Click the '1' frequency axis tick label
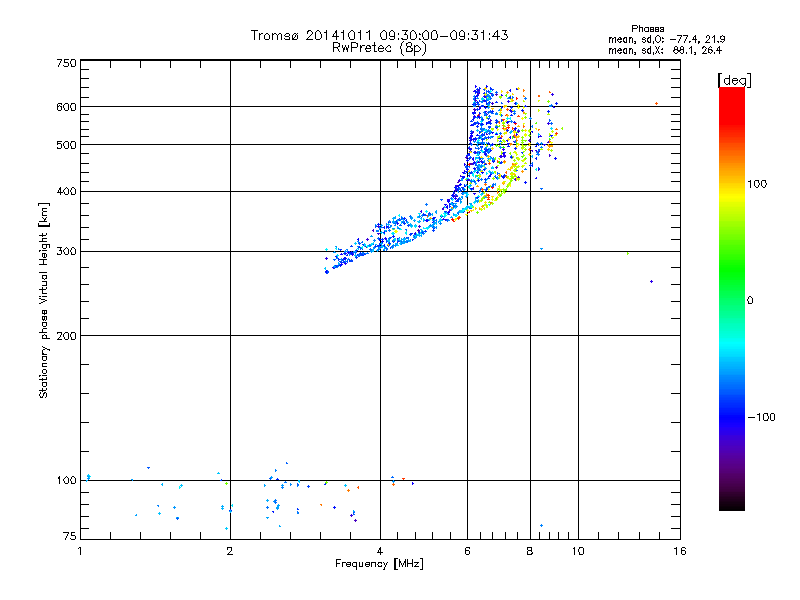The width and height of the screenshot is (800, 600). coord(80,551)
